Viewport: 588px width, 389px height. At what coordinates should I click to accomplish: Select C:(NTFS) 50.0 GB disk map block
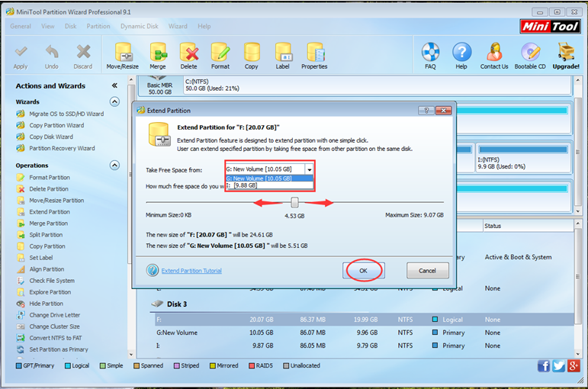tap(378, 85)
